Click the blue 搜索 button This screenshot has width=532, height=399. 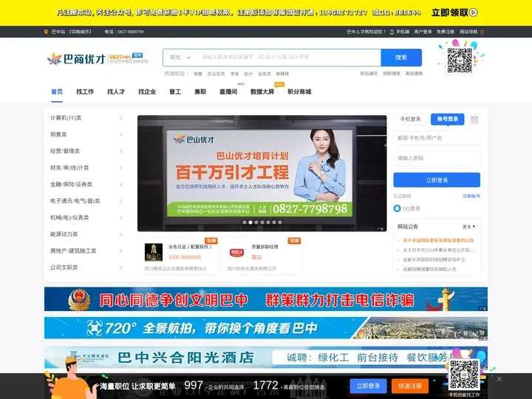coord(401,58)
